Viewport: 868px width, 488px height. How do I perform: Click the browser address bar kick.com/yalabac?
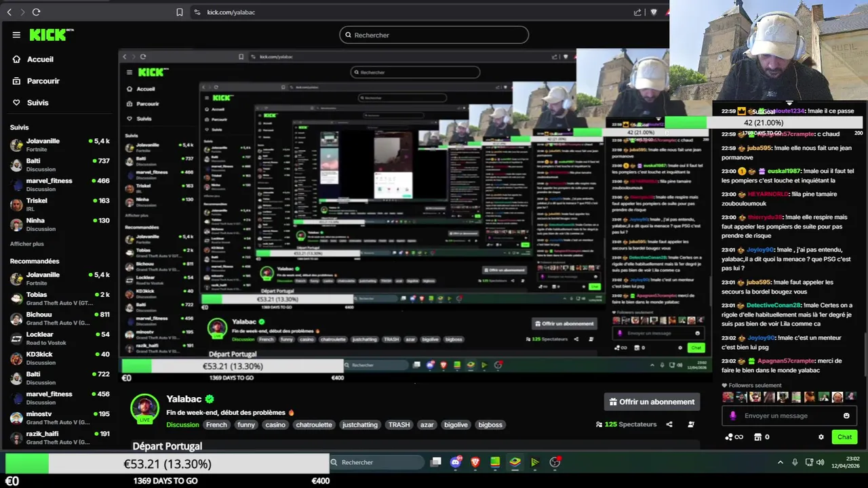coord(231,12)
